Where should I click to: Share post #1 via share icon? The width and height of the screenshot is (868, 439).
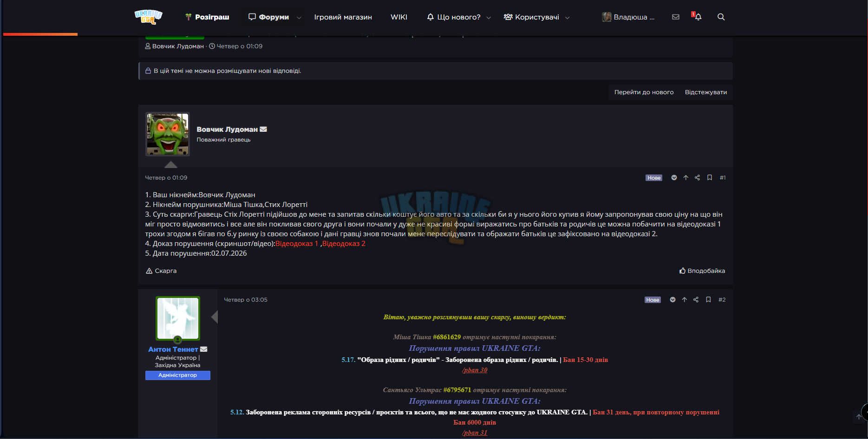697,178
